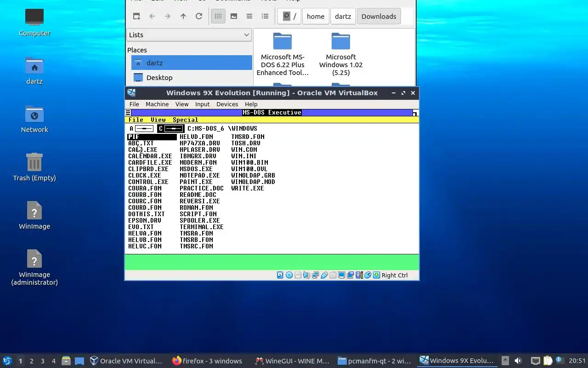588x368 pixels.
Task: Click the Downloads breadcrumb button
Action: 379,16
